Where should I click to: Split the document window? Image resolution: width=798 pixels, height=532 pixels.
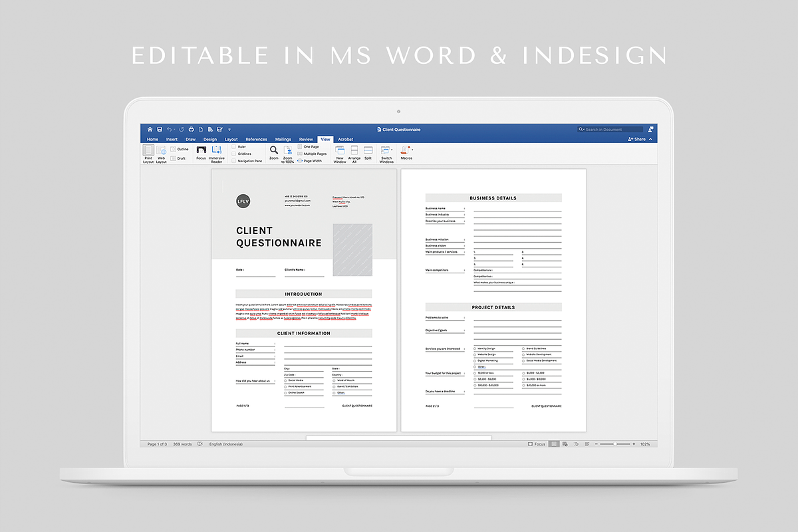[x=368, y=151]
